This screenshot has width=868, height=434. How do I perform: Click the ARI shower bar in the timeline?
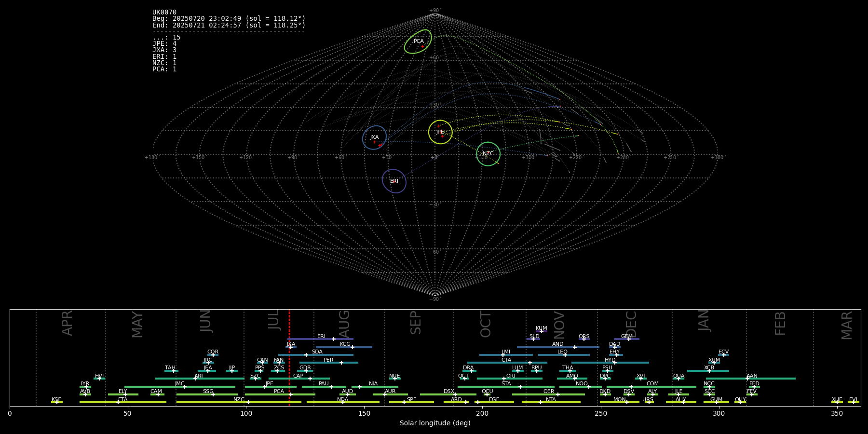(200, 379)
